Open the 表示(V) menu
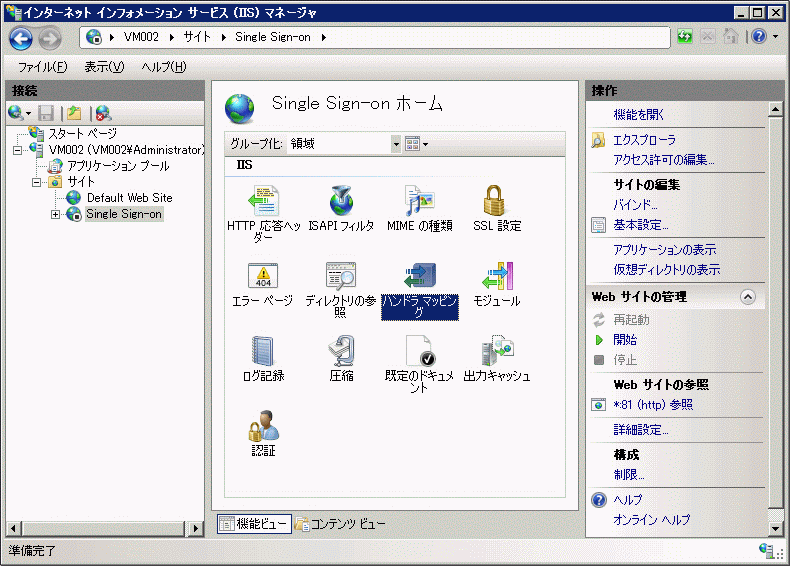Image resolution: width=790 pixels, height=566 pixels. pos(104,67)
